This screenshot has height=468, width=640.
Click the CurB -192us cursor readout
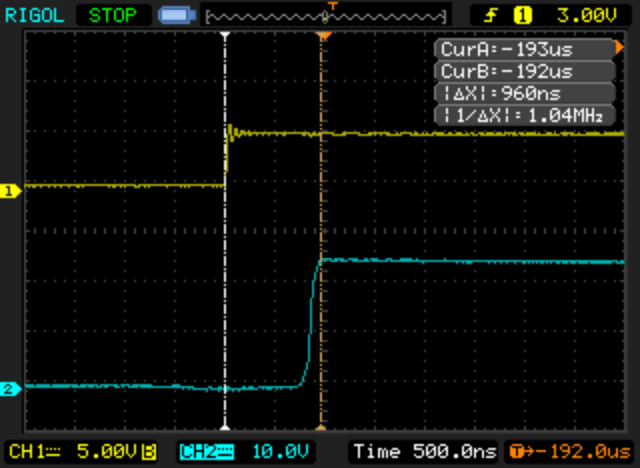[x=525, y=71]
